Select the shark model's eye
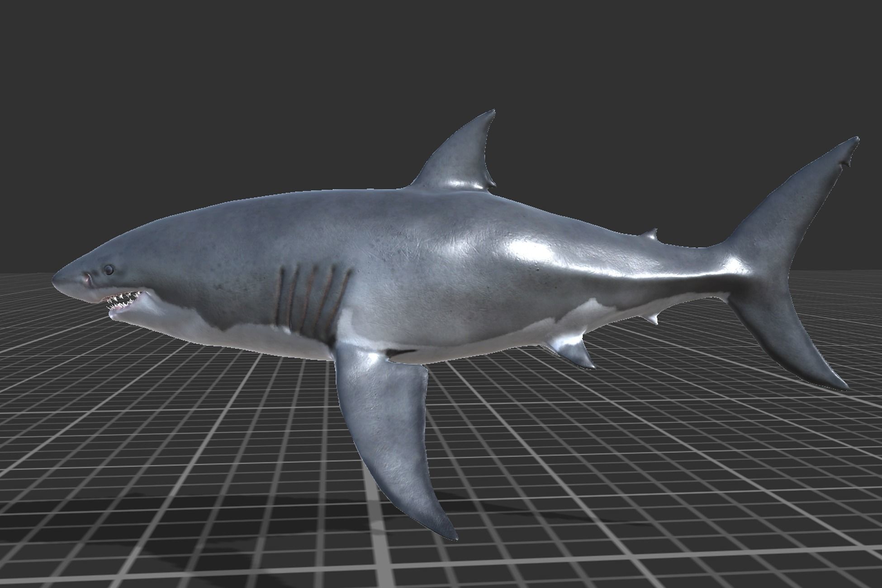This screenshot has height=588, width=882. pyautogui.click(x=109, y=270)
